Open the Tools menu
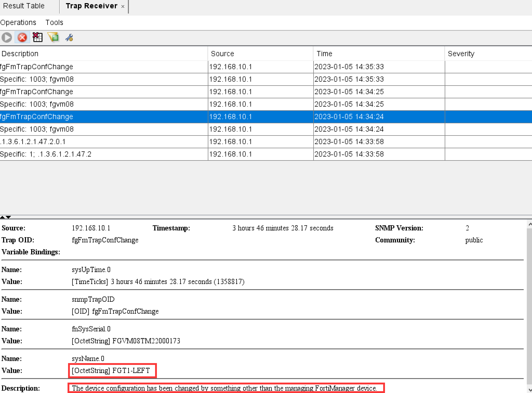 pyautogui.click(x=54, y=23)
